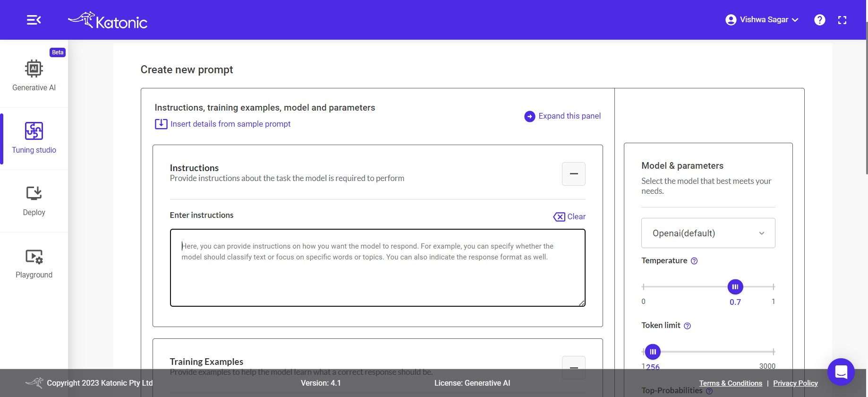The image size is (868, 397).
Task: Collapse the Training Examples section
Action: [x=574, y=367]
